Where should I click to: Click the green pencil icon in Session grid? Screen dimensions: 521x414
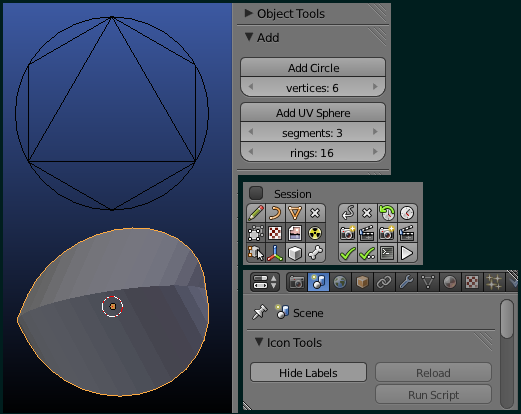click(256, 213)
